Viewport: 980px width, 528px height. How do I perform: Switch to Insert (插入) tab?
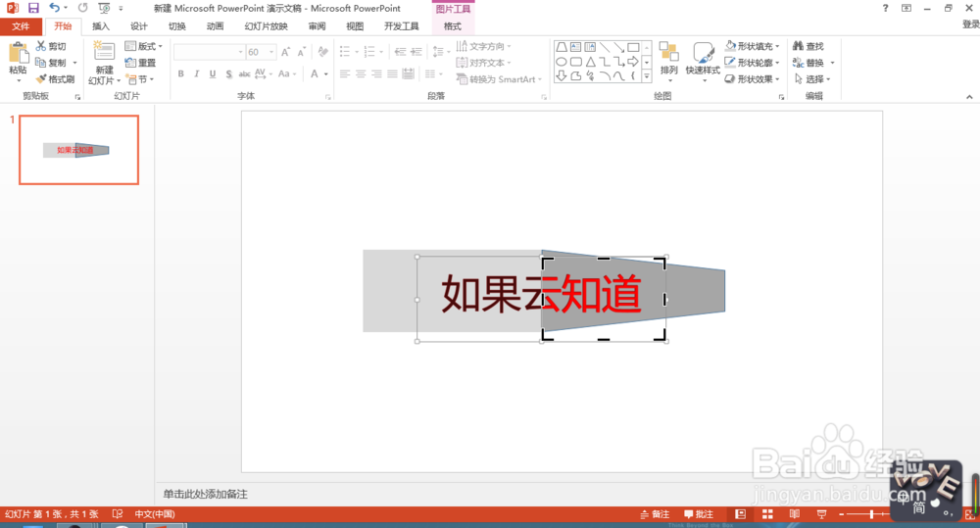click(x=101, y=26)
